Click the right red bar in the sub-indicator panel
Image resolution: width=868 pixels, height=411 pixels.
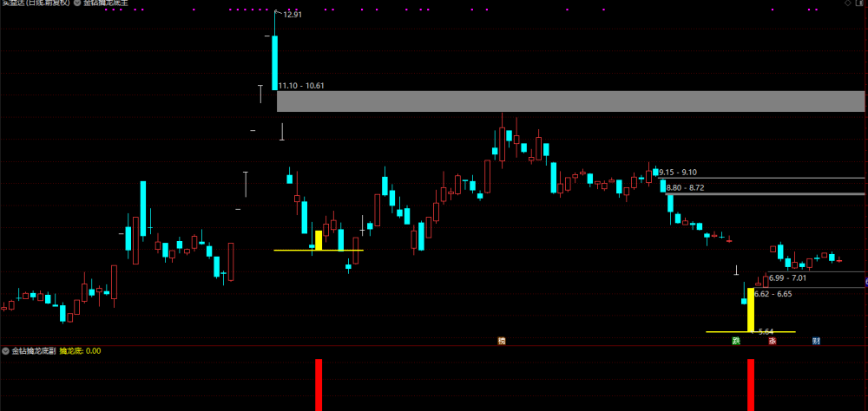click(x=751, y=385)
